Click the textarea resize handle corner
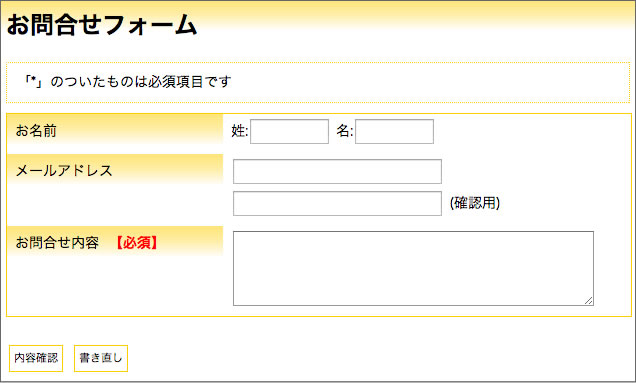636x383 pixels. [x=589, y=301]
